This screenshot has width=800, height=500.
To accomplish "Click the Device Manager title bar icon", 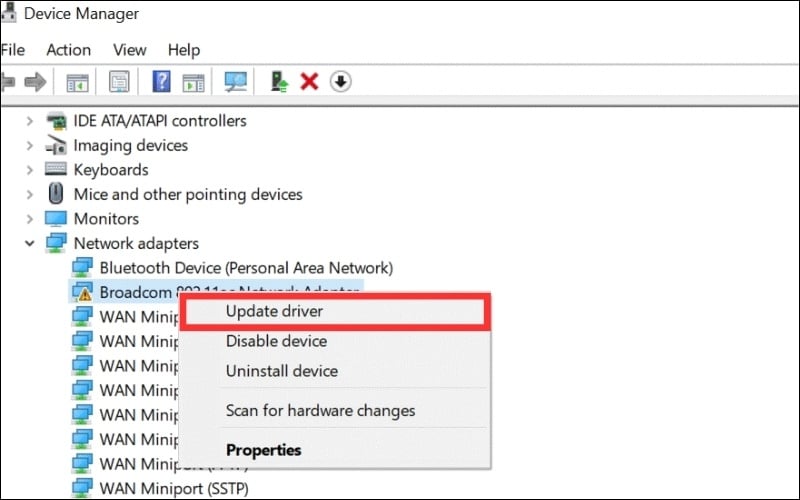I will tap(9, 12).
